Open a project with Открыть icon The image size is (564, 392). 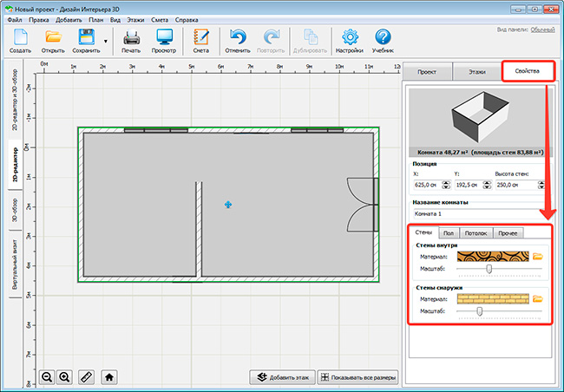pos(53,41)
